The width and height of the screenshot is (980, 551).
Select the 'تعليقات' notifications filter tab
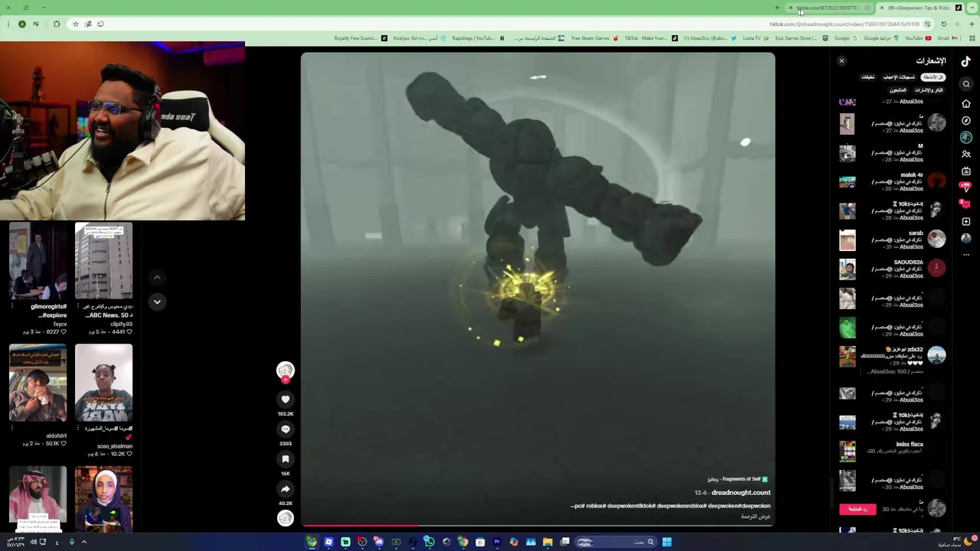point(867,77)
